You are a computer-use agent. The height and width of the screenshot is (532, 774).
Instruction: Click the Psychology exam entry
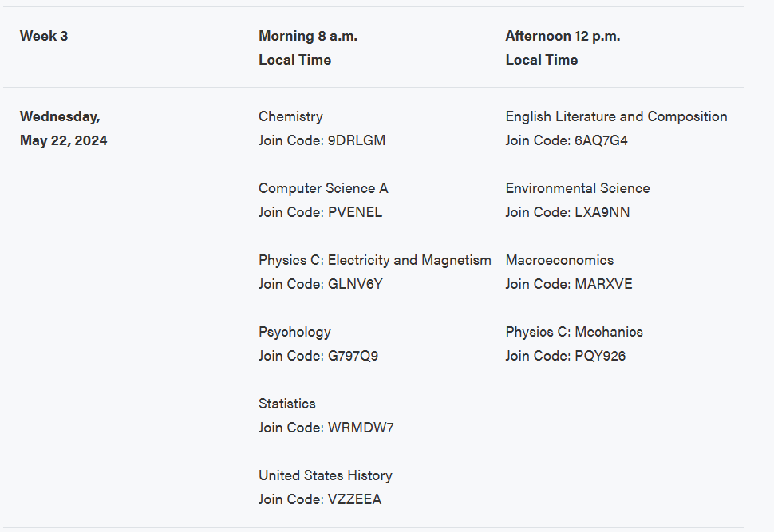pos(294,332)
